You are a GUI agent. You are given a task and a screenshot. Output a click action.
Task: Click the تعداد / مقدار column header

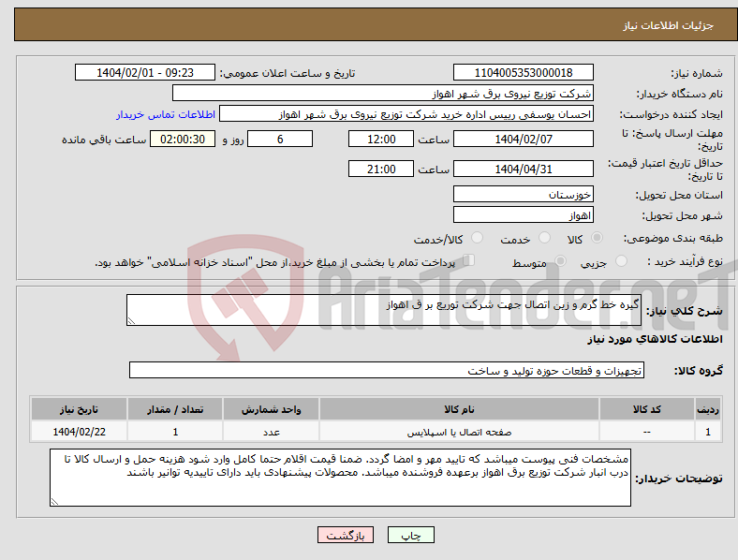coord(175,409)
